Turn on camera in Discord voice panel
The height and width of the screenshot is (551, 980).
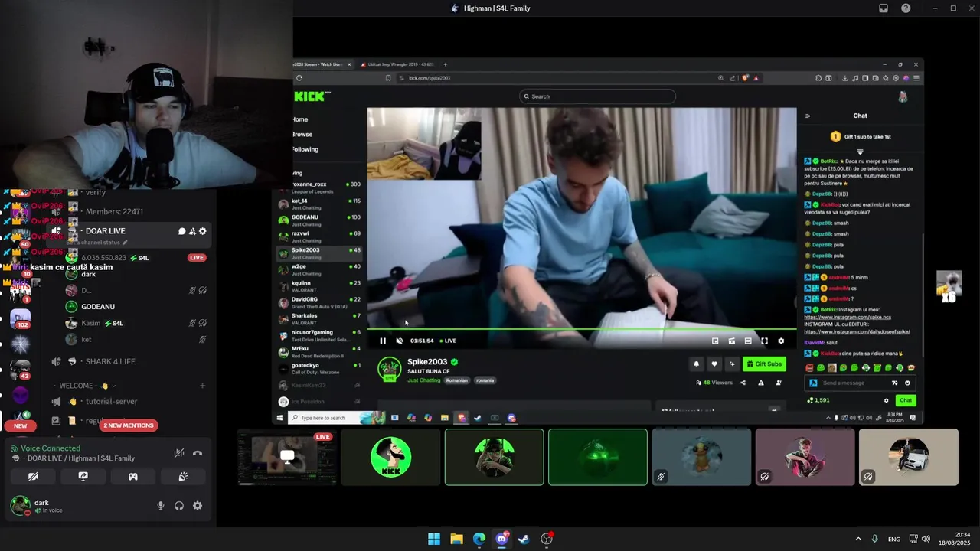click(33, 476)
